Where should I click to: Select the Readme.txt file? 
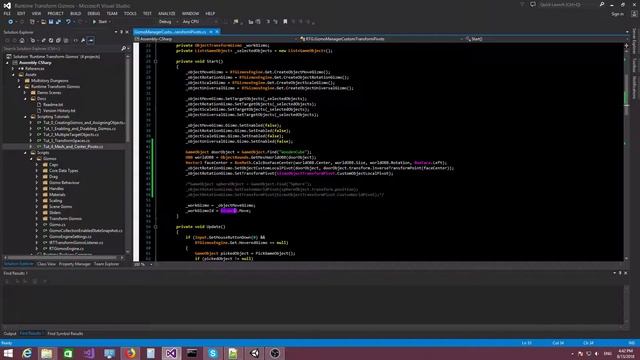tap(53, 104)
